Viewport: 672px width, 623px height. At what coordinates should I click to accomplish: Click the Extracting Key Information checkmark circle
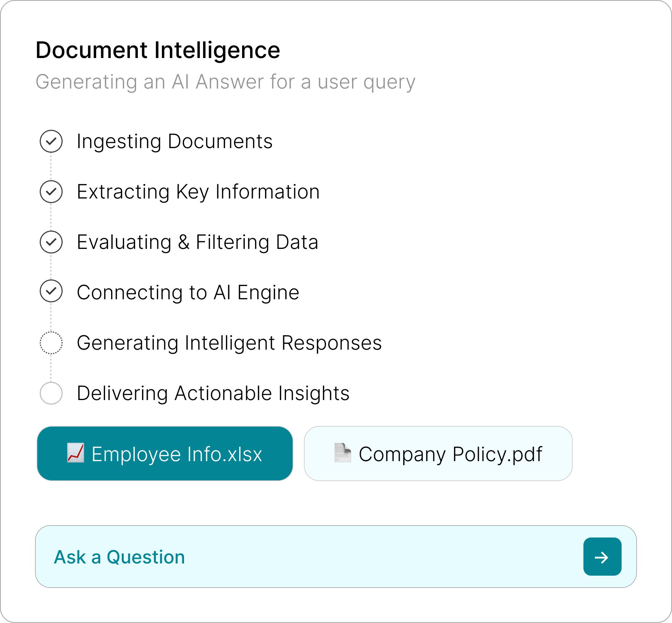pos(51,192)
